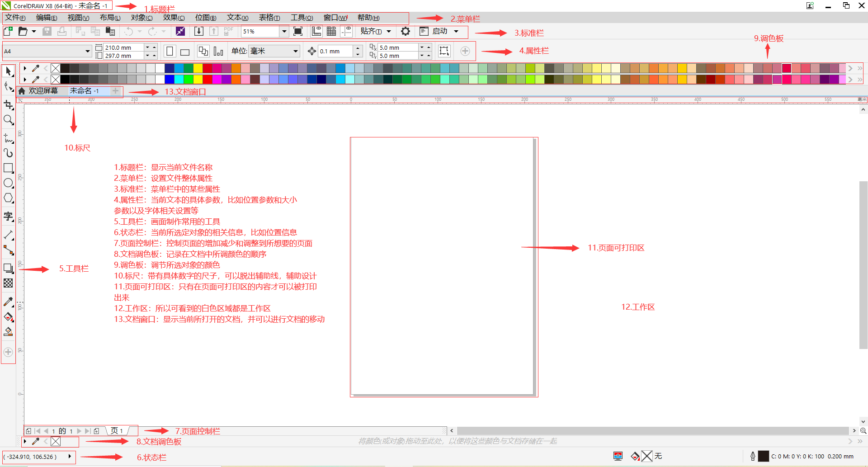This screenshot has height=467, width=868.
Task: Open the Options settings gear
Action: (x=406, y=31)
